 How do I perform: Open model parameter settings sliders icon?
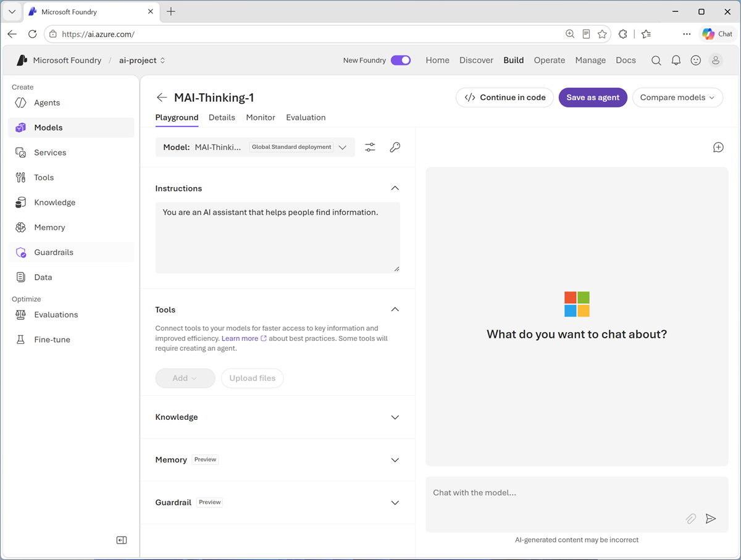370,147
